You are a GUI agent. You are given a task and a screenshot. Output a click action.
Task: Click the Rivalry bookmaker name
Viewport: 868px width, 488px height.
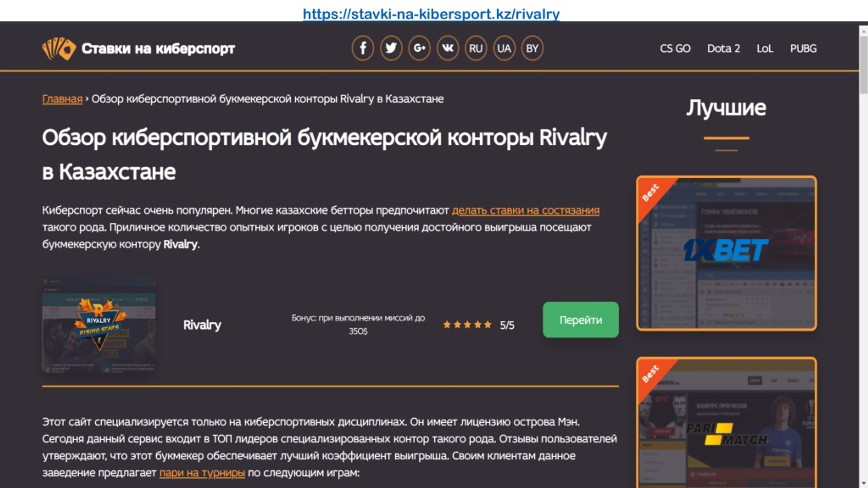click(x=202, y=325)
